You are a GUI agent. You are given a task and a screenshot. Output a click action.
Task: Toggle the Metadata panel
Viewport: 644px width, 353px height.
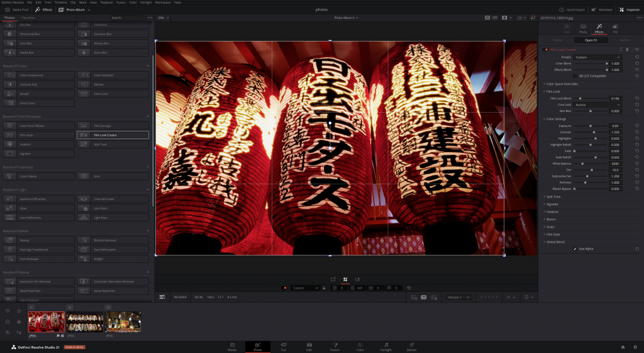(x=602, y=9)
